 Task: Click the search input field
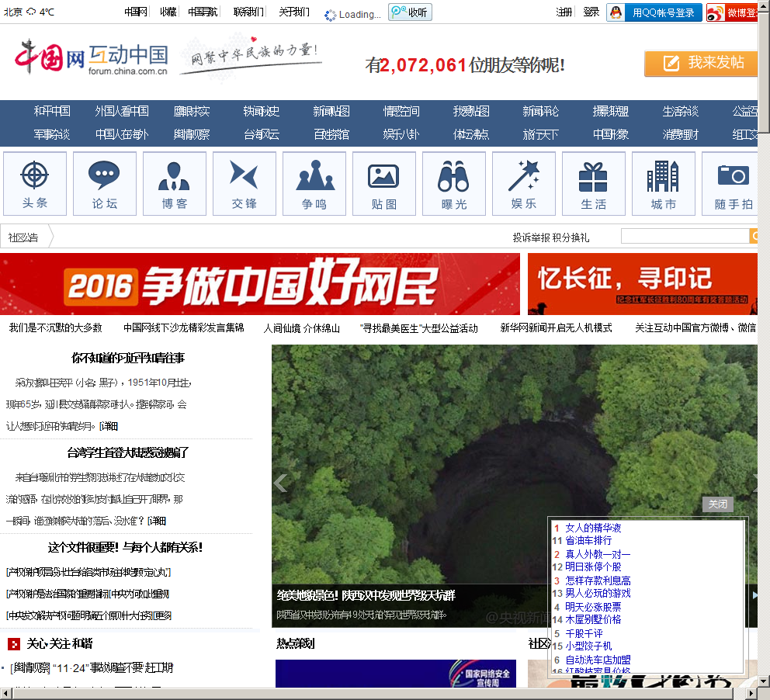click(x=685, y=236)
